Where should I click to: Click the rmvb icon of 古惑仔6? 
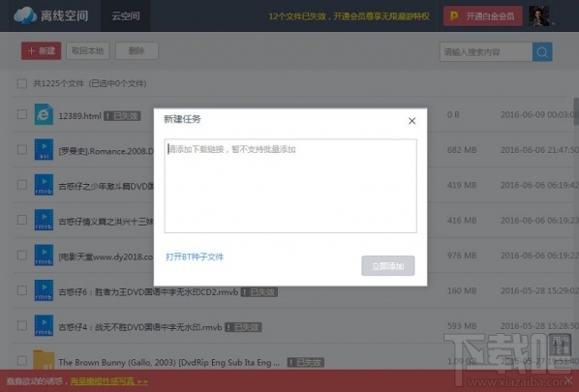point(44,290)
